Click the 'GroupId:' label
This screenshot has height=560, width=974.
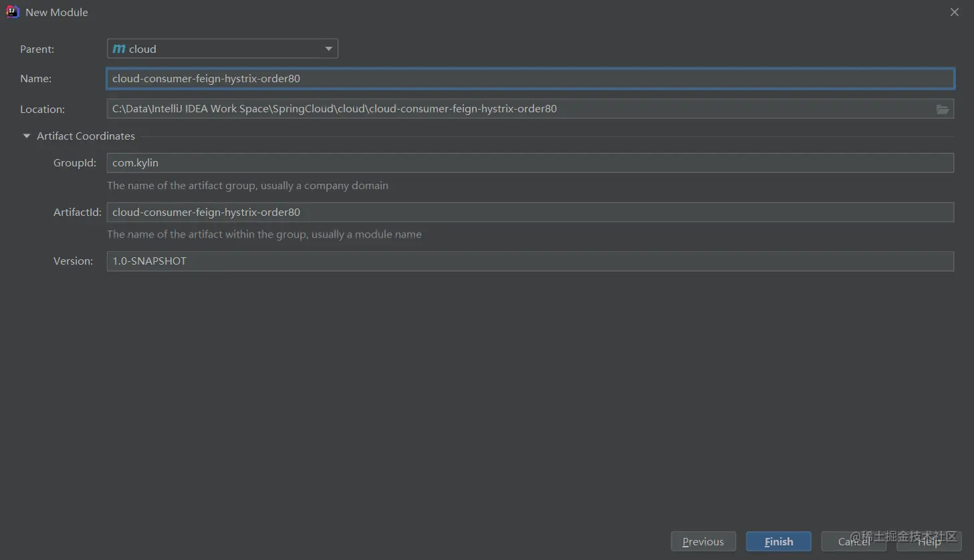(x=75, y=163)
